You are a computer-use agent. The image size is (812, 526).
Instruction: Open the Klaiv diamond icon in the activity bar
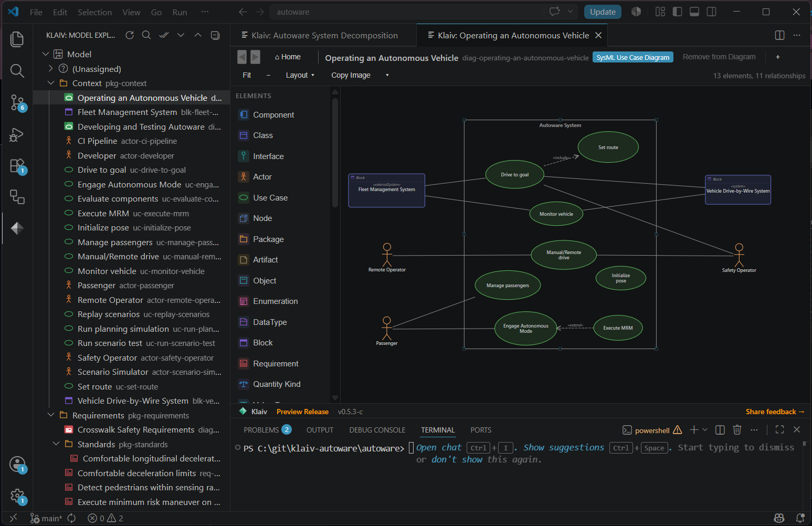(17, 228)
